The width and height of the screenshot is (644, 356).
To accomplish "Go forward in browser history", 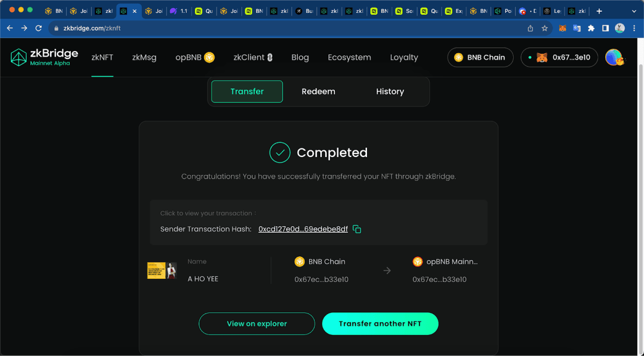I will tap(24, 28).
